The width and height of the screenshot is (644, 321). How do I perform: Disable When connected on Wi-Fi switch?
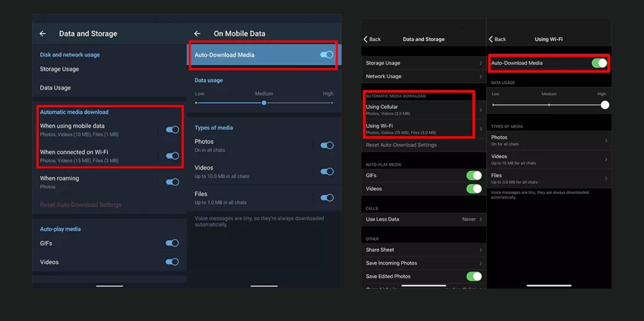point(172,156)
